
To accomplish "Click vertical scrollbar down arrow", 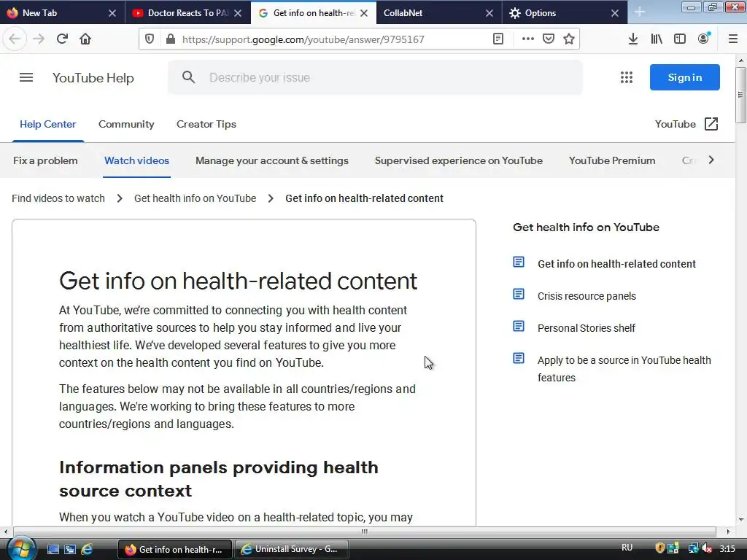I will coord(740,519).
